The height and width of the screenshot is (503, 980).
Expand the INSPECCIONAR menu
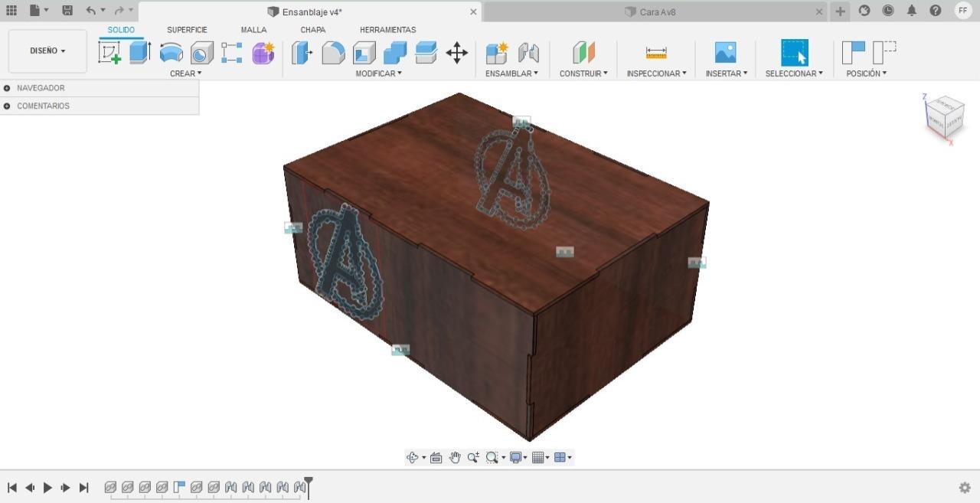click(656, 73)
